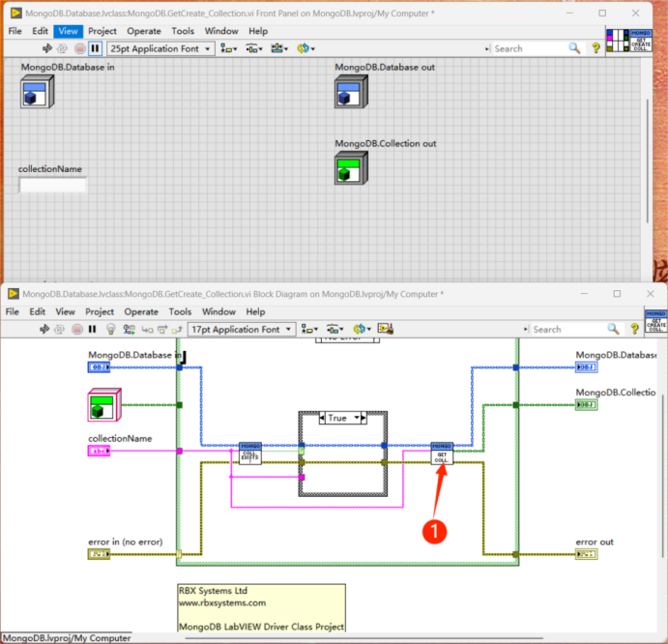Click the Front Panel Search field
Viewport: 668px width, 644px height.
coord(528,48)
